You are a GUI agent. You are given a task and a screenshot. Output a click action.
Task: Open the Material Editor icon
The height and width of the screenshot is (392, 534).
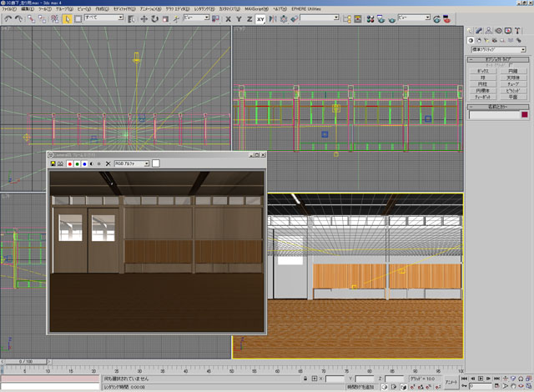pos(370,19)
